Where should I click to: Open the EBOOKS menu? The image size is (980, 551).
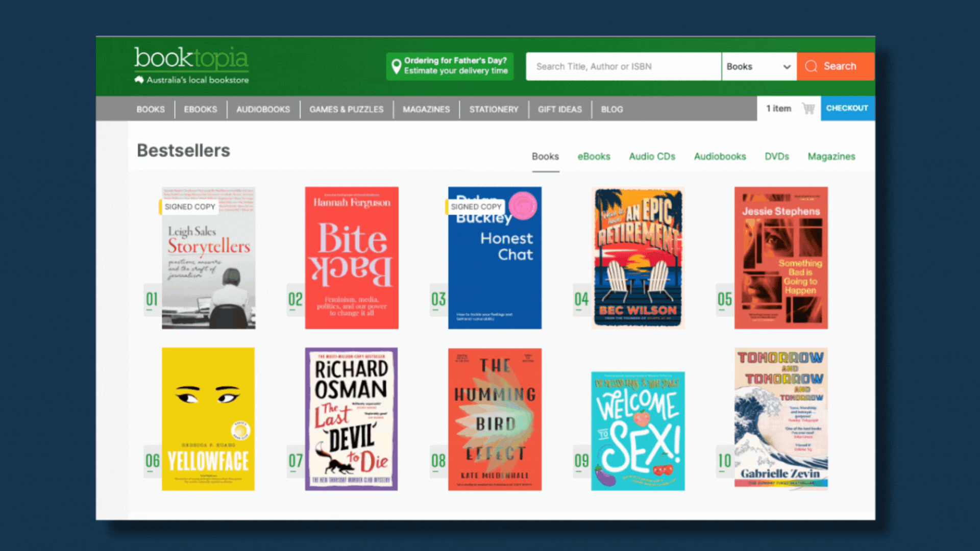(x=201, y=109)
